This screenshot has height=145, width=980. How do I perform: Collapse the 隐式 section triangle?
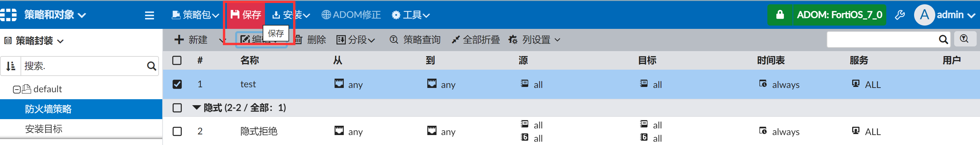196,108
